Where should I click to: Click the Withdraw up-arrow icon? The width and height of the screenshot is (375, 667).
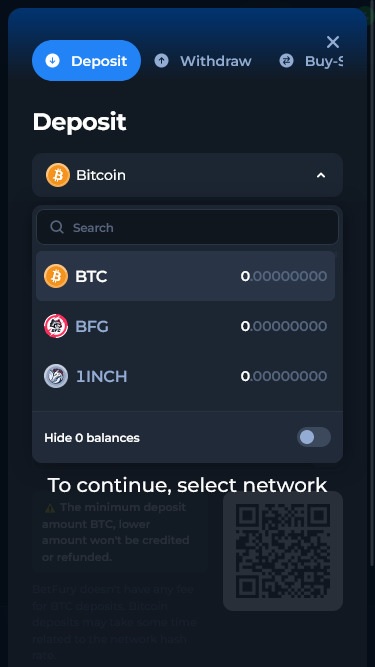(x=161, y=61)
